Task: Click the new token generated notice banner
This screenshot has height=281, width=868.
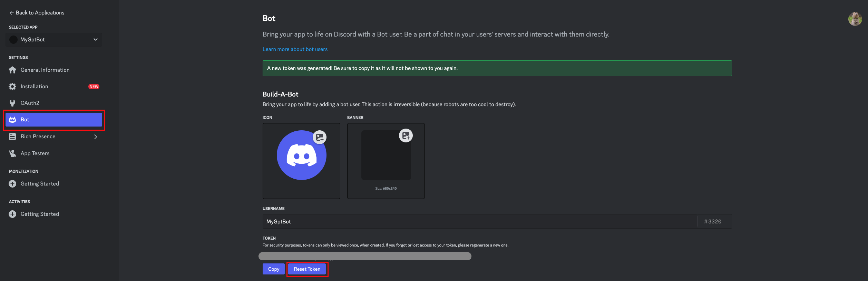Action: point(497,68)
